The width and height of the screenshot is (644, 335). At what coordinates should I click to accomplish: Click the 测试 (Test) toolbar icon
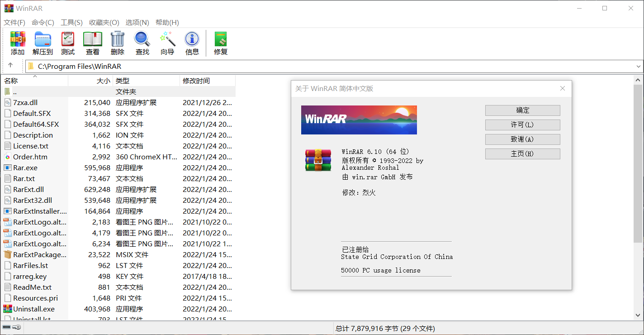point(67,39)
